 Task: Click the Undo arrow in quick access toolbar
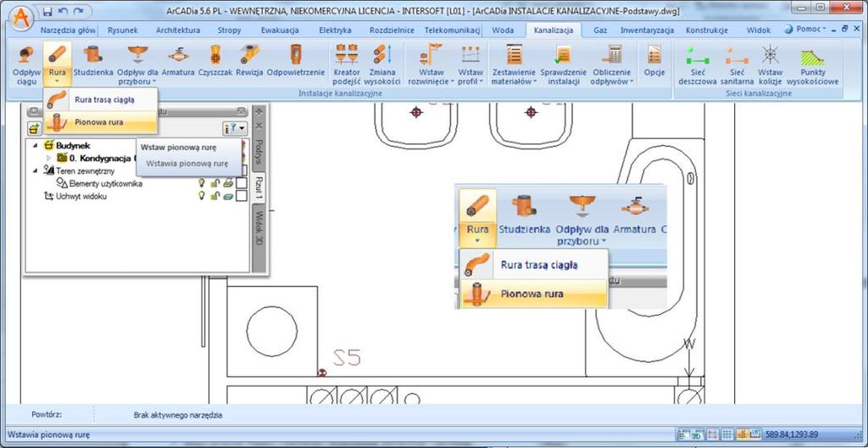[62, 11]
